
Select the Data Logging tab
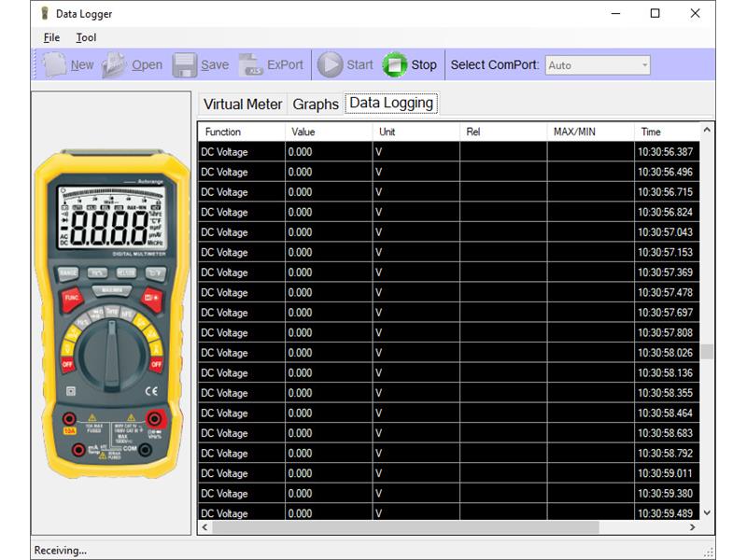pyautogui.click(x=391, y=103)
